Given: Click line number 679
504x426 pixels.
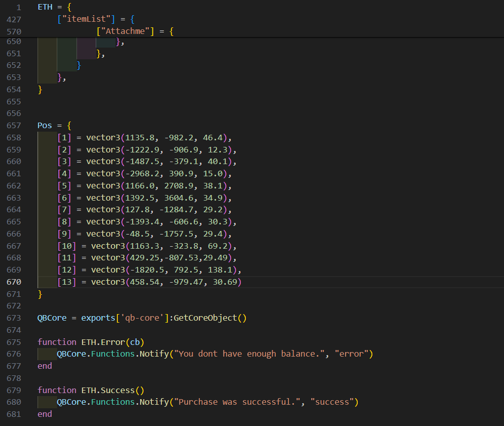Looking at the screenshot, I should [x=14, y=390].
